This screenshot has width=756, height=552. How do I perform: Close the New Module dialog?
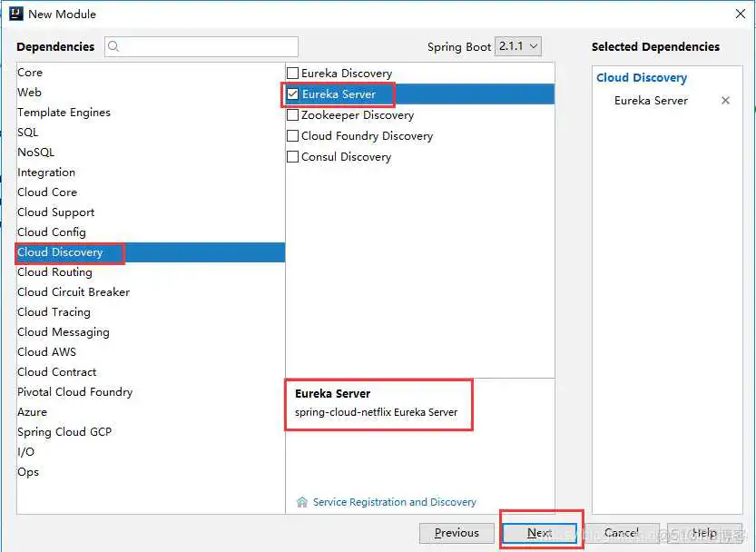click(739, 14)
